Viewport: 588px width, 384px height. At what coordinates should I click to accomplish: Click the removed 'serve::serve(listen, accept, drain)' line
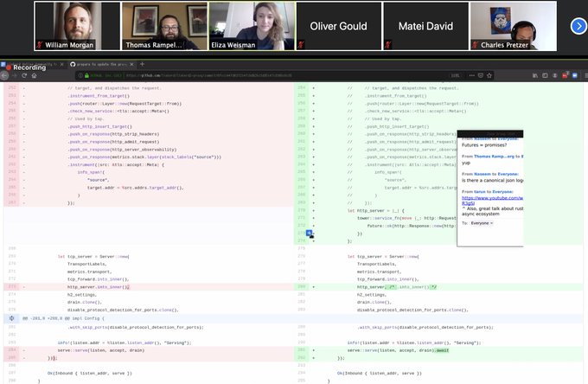pyautogui.click(x=101, y=350)
